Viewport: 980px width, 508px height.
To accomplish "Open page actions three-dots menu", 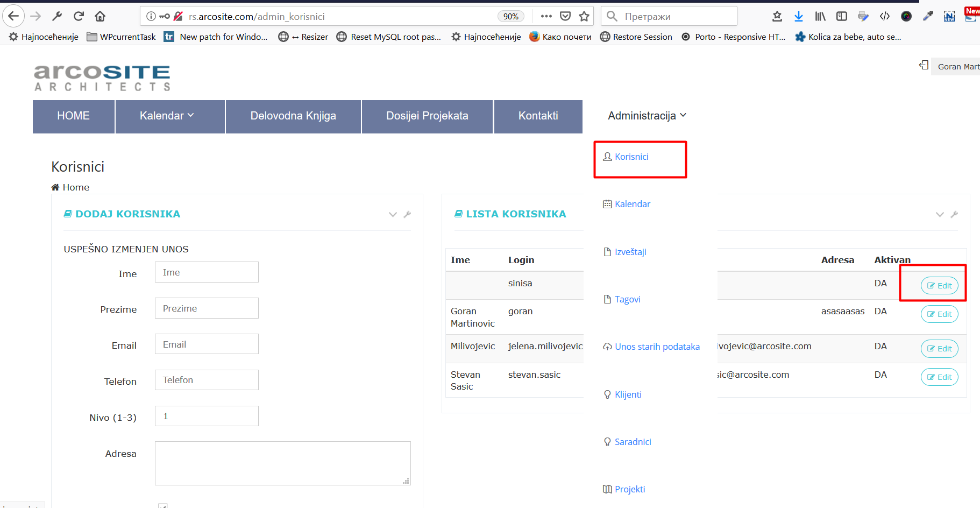I will coord(546,16).
